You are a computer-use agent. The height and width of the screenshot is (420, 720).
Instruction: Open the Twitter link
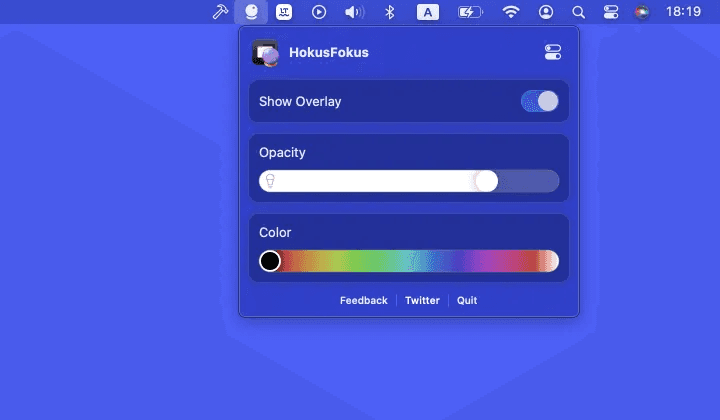click(x=422, y=300)
